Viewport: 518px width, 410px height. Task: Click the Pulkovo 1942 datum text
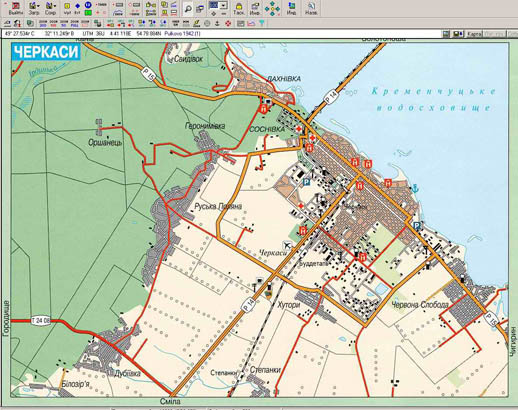183,34
